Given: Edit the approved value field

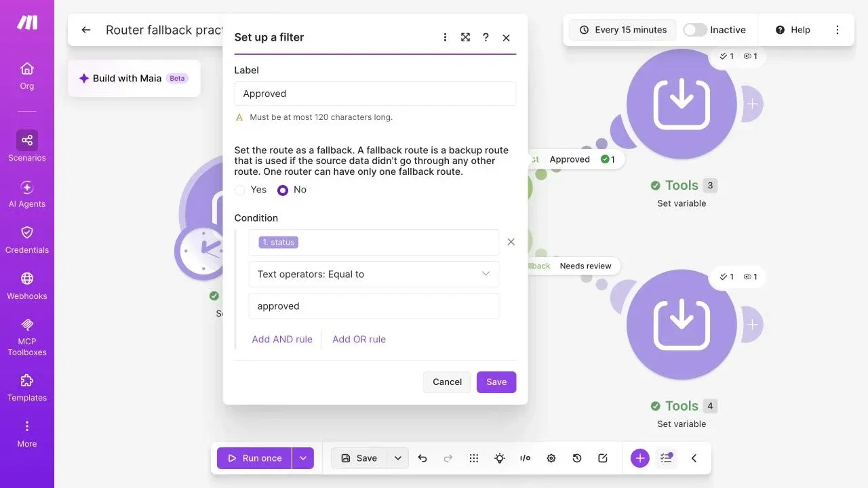Looking at the screenshot, I should tap(374, 306).
